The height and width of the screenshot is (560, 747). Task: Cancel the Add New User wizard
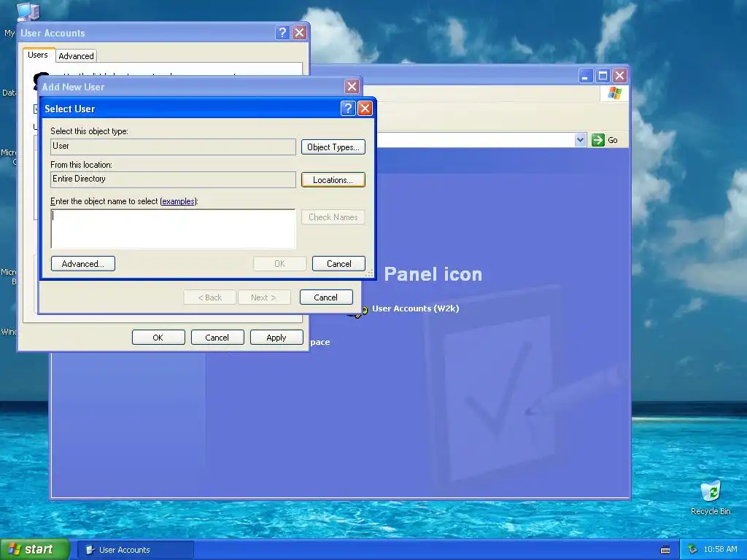coord(326,297)
